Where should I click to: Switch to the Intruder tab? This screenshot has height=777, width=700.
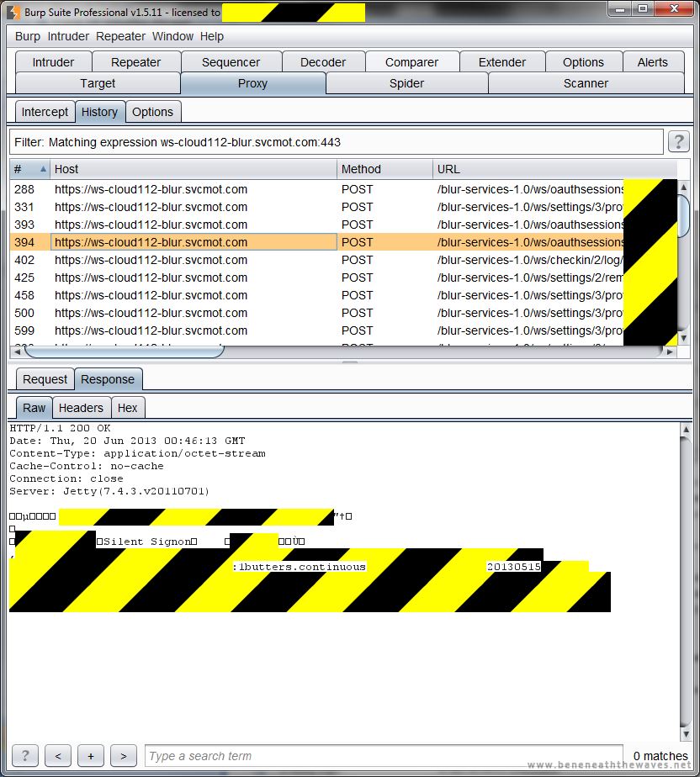53,62
